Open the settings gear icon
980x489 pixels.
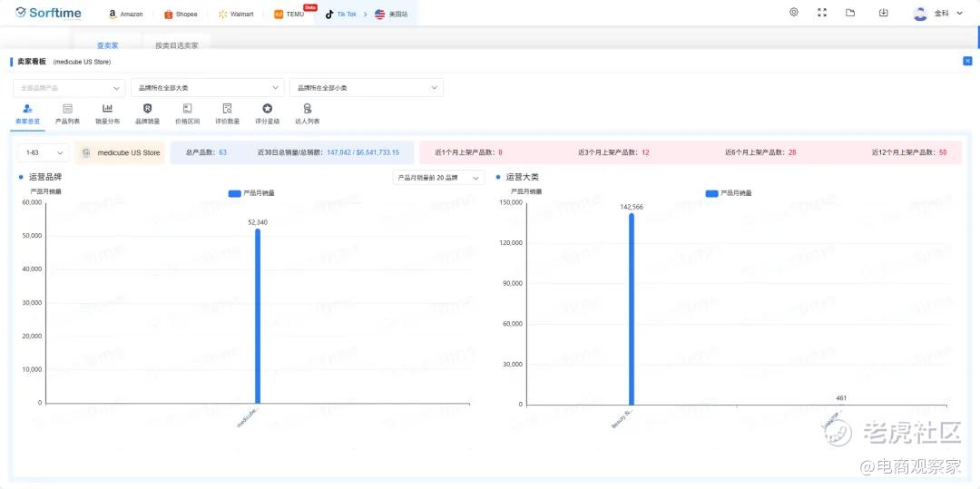click(794, 12)
